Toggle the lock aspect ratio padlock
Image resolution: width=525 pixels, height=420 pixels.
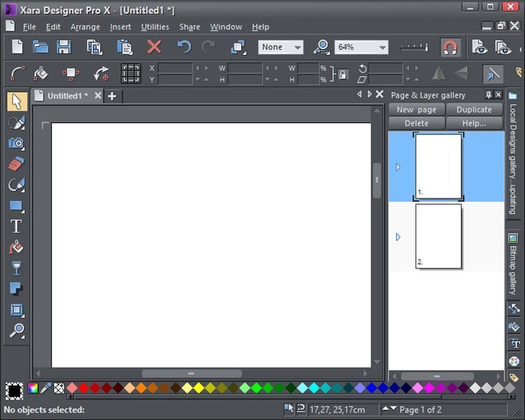(x=343, y=74)
